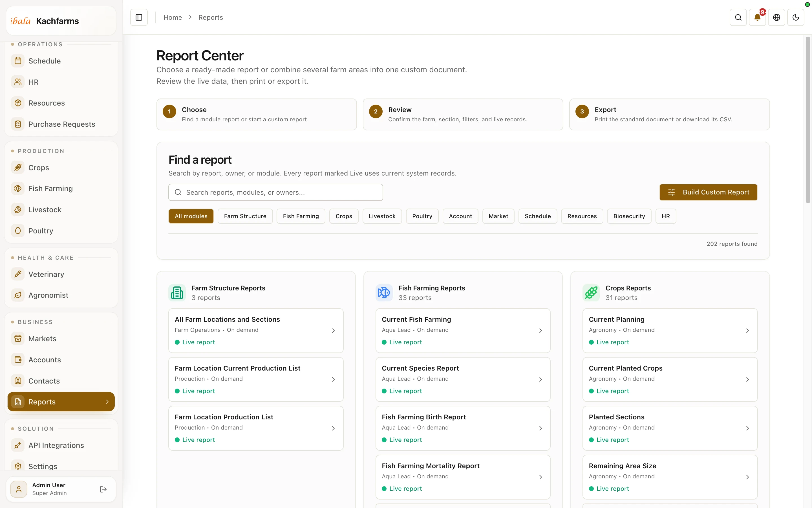This screenshot has width=812, height=508.
Task: Open Schedule in the sidebar
Action: 61,61
